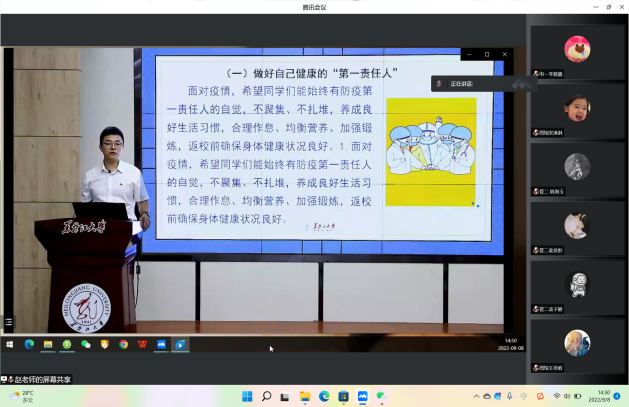Expand the weather widget showing 28°C
Viewport: 629px width, 407px height.
click(x=20, y=396)
